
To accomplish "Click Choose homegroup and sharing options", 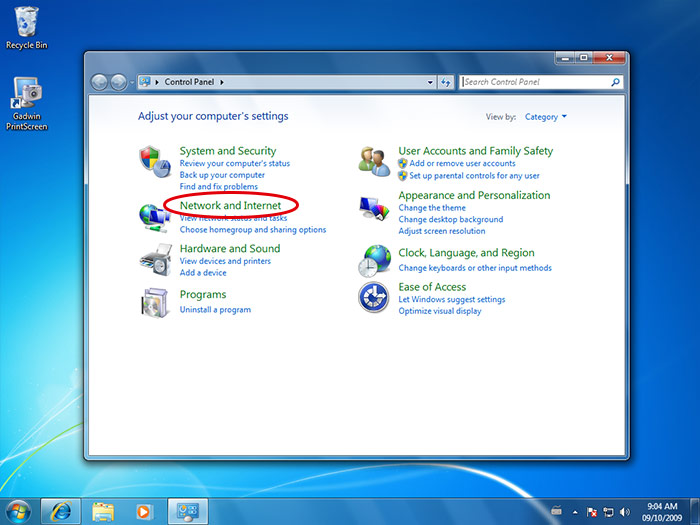I will (253, 229).
